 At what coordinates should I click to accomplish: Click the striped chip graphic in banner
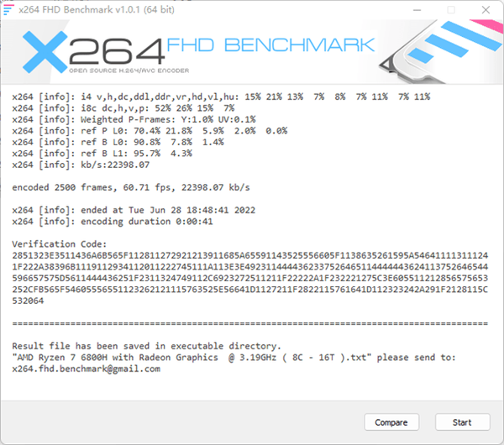(x=440, y=50)
